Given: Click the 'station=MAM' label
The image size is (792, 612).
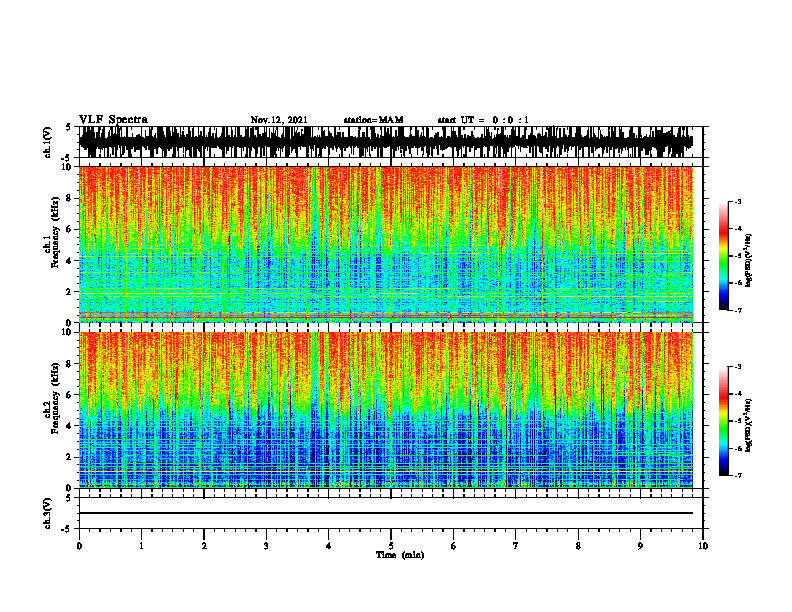Looking at the screenshot, I should point(373,120).
